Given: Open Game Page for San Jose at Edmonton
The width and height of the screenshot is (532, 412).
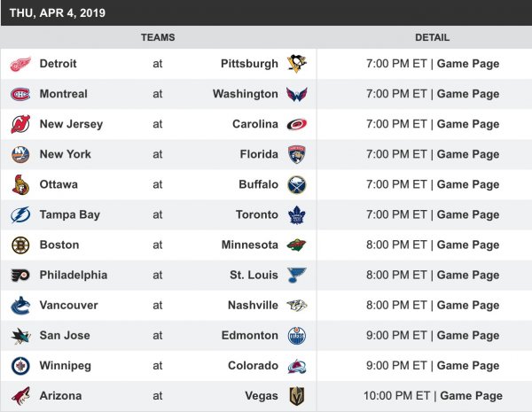Looking at the screenshot, I should click(467, 335).
